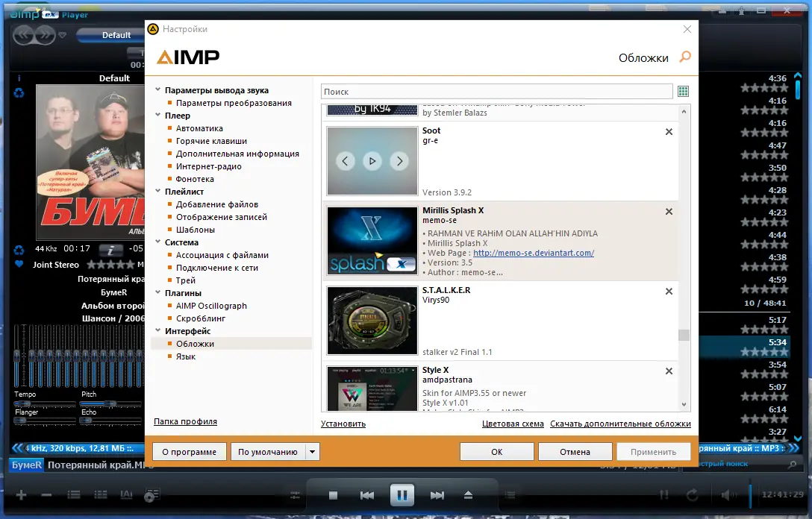Select the Soot skin preview thumbnail
Image resolution: width=812 pixels, height=519 pixels.
pyautogui.click(x=372, y=161)
